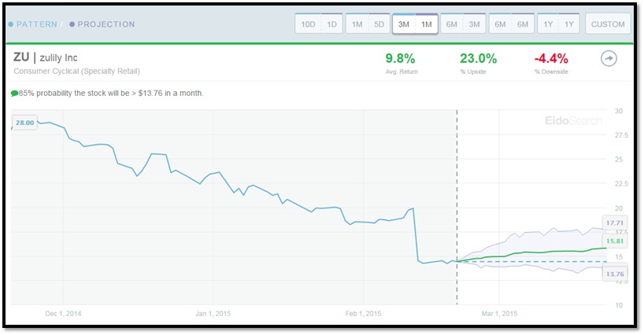Viewport: 644px width, 335px height.
Task: Click the 17.71 upside projection label
Action: pos(615,223)
